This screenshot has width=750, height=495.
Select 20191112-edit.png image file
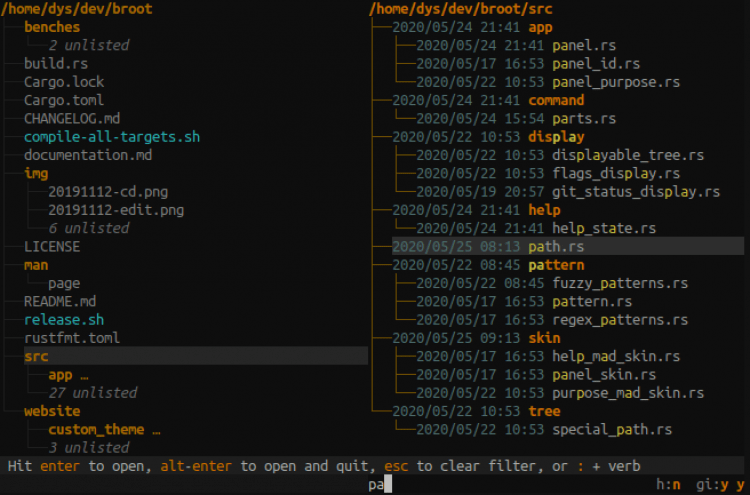pyautogui.click(x=116, y=210)
